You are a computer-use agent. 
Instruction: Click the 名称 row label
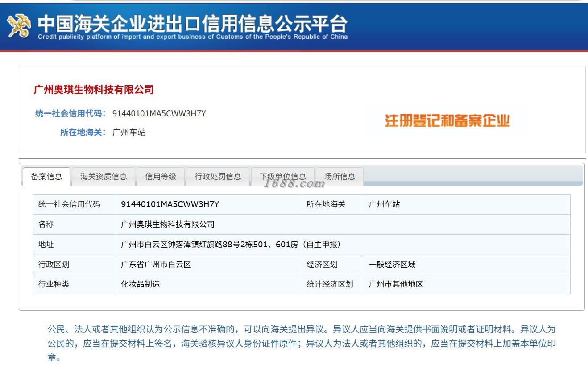[74, 224]
